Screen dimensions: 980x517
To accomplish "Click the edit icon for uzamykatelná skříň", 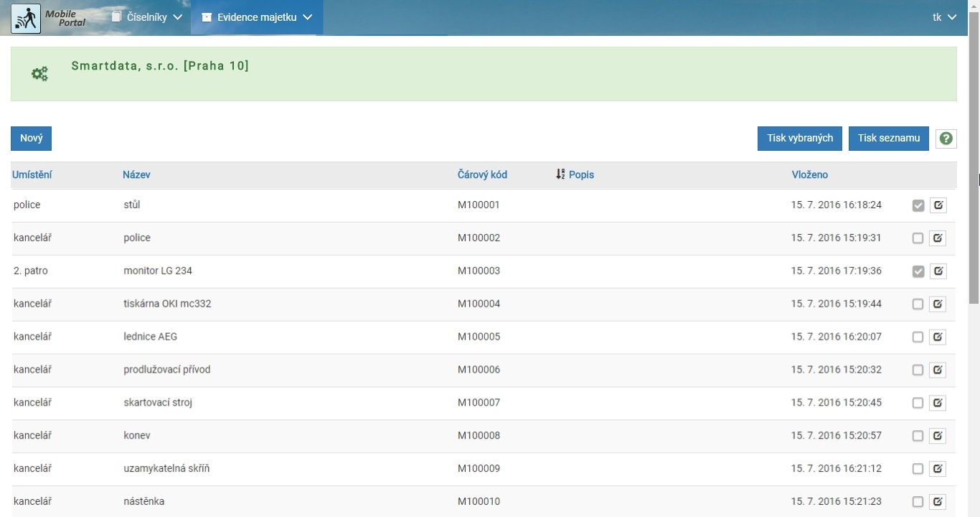I will click(938, 469).
